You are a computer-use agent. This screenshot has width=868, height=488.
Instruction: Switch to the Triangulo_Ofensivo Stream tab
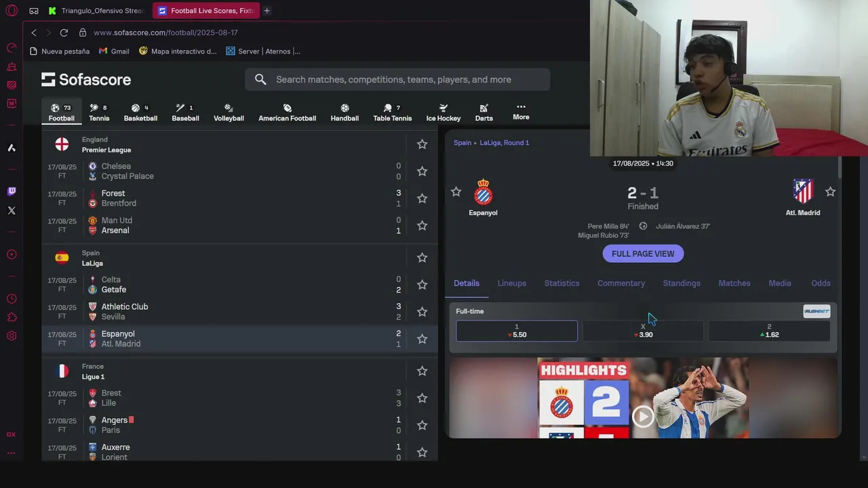[x=96, y=11]
